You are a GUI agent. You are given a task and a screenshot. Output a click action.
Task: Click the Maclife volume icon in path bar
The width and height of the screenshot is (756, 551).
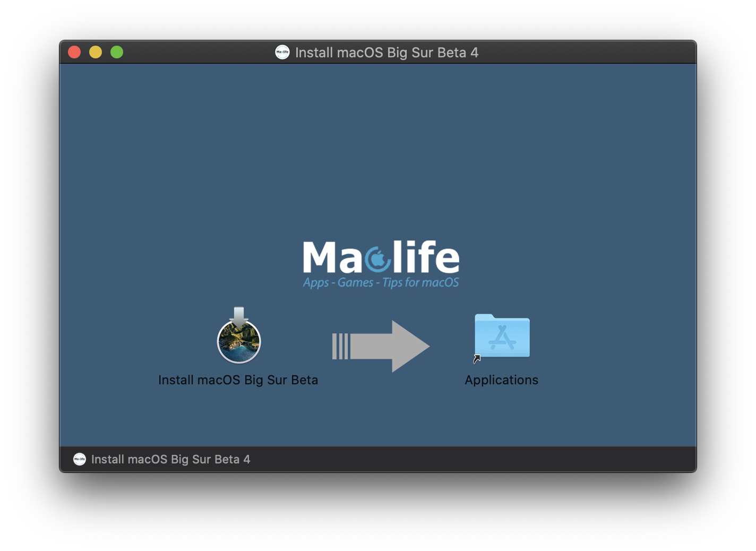point(80,459)
